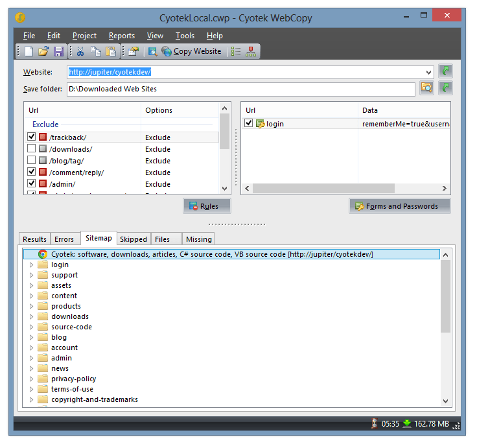Open Project Properties icon in toolbar

134,51
